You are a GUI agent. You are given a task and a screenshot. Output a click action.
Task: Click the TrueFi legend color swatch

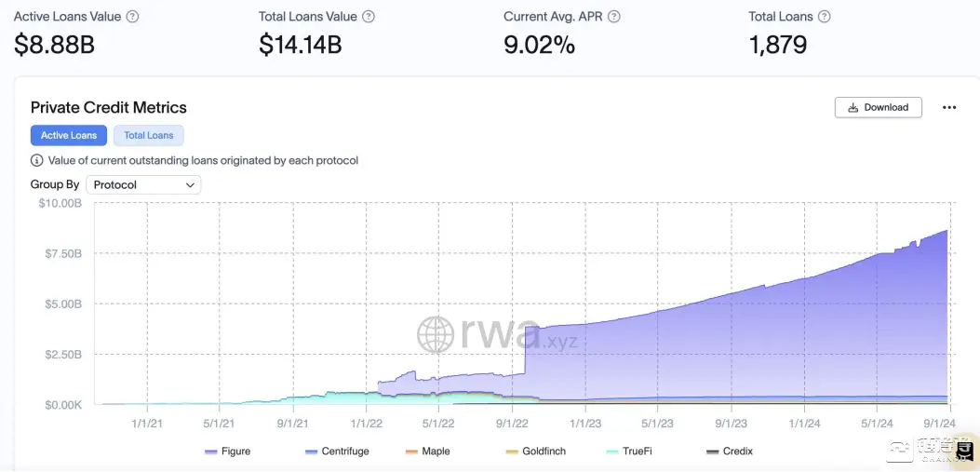pos(611,452)
